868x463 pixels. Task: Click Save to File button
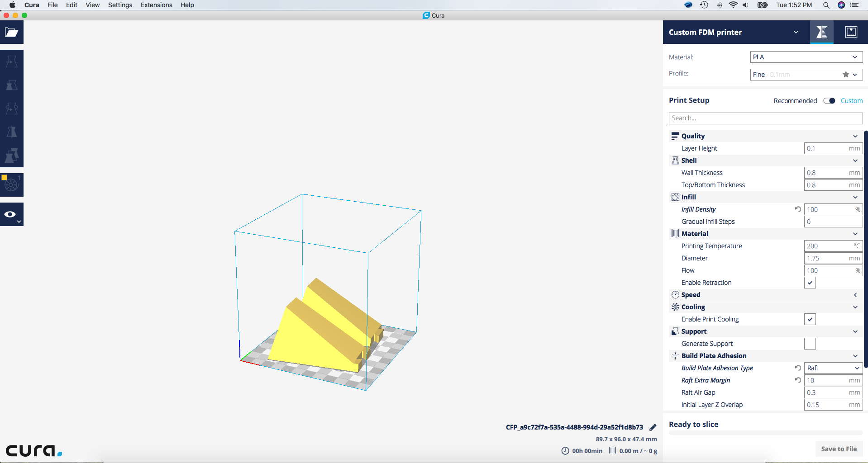pos(839,449)
